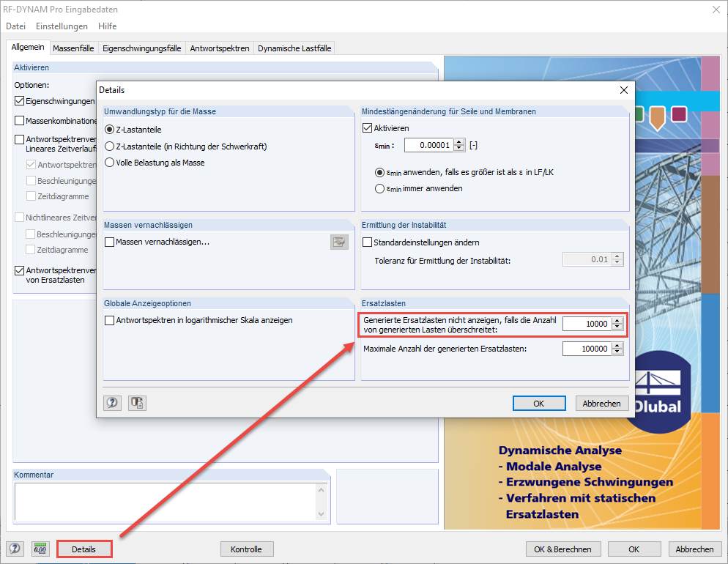The width and height of the screenshot is (728, 564).
Task: Click the mass selection icon in Massen vernachlässigen
Action: point(339,242)
